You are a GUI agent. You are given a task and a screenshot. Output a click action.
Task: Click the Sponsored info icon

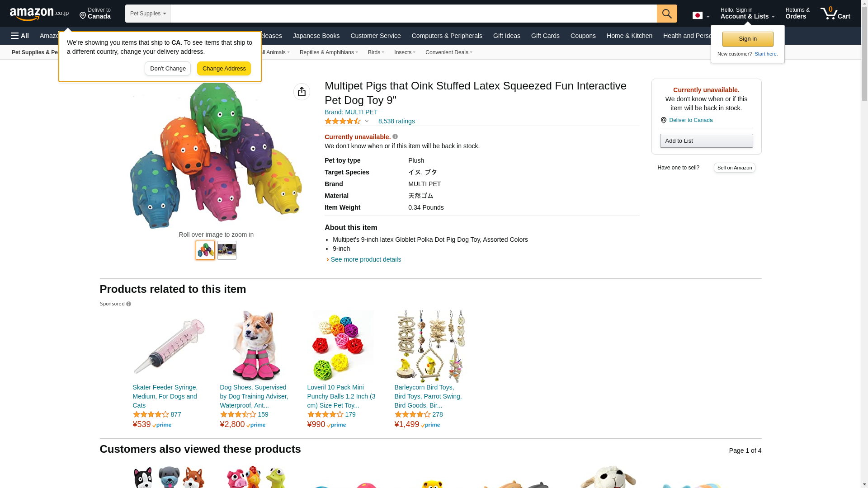(x=129, y=304)
